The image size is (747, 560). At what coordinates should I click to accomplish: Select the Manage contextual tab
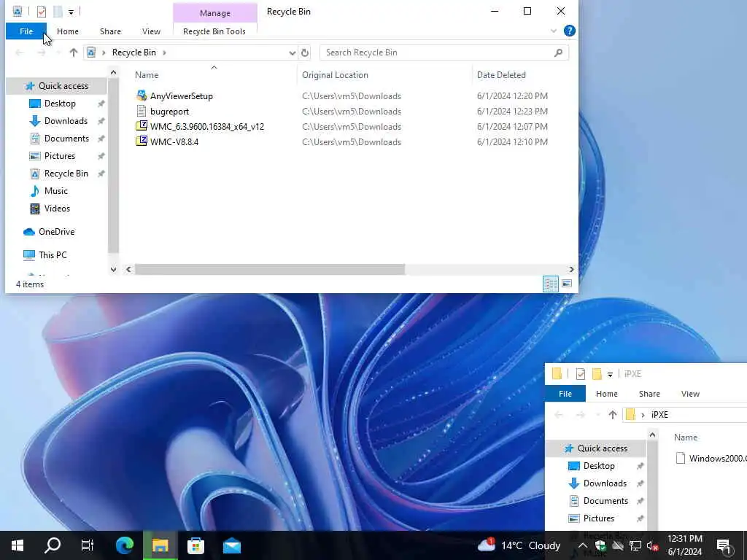tap(215, 13)
